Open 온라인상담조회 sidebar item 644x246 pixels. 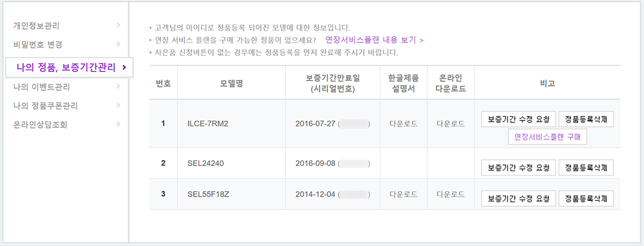click(40, 125)
